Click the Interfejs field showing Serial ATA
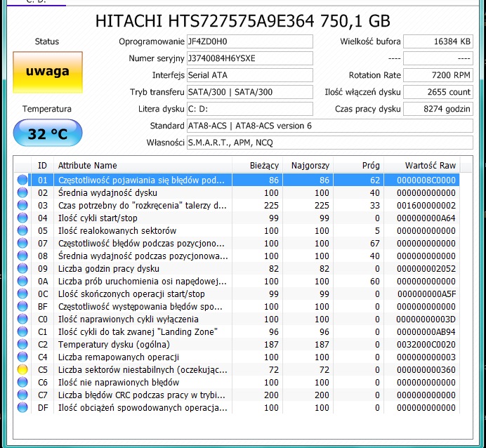Image resolution: width=486 pixels, height=448 pixels. pyautogui.click(x=250, y=75)
